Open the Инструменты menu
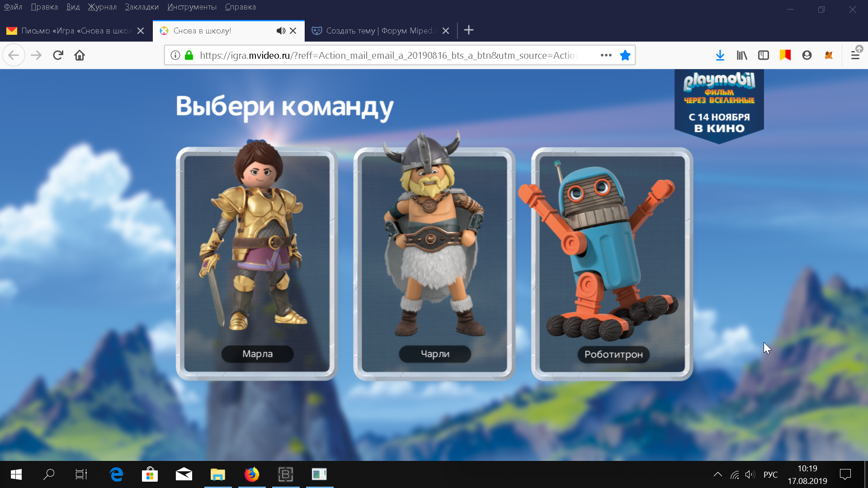The height and width of the screenshot is (488, 868). click(192, 7)
